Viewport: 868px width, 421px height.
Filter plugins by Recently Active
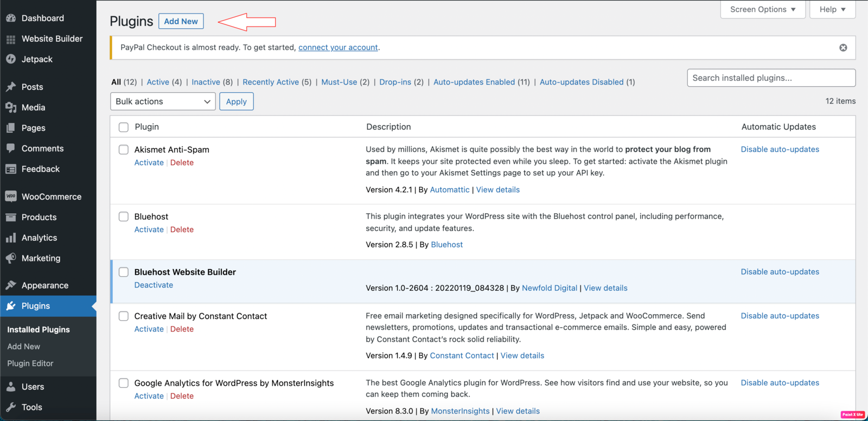tap(271, 82)
